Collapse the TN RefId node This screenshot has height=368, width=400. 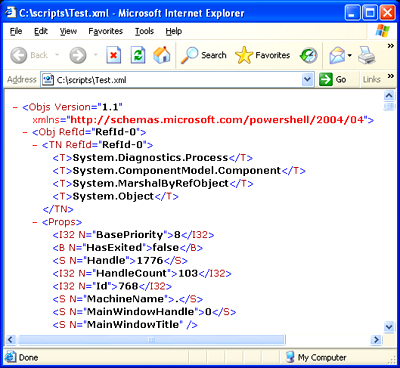35,145
